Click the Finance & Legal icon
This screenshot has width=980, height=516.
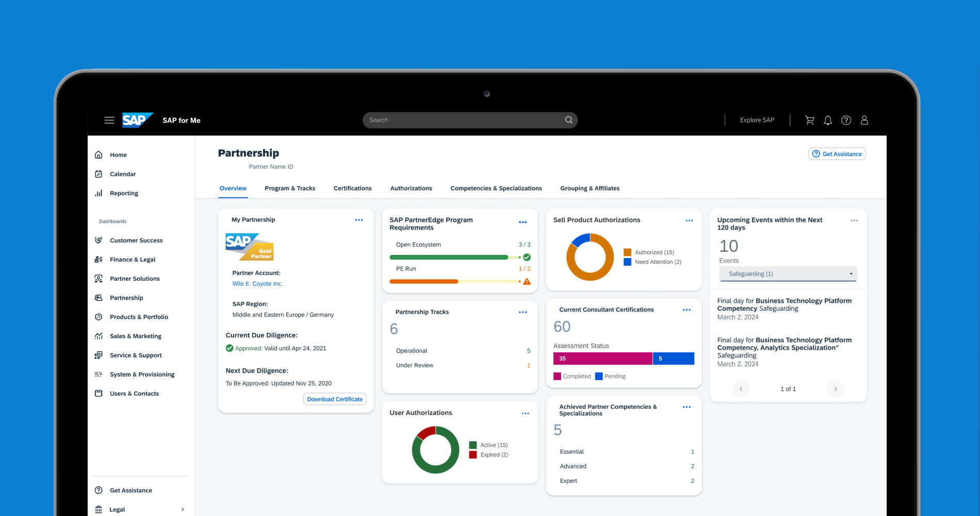tap(99, 260)
